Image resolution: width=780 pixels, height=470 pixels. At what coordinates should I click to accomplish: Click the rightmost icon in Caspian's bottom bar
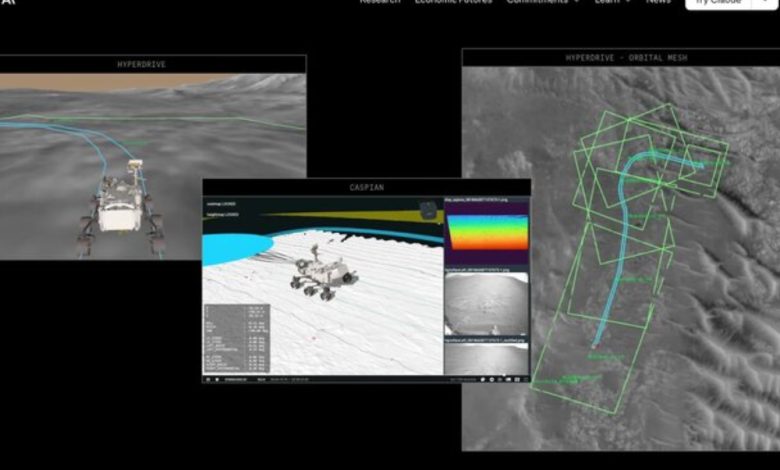[x=523, y=380]
